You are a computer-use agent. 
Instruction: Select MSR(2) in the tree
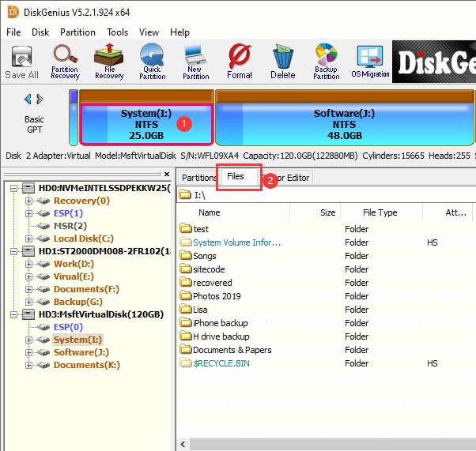tap(70, 226)
